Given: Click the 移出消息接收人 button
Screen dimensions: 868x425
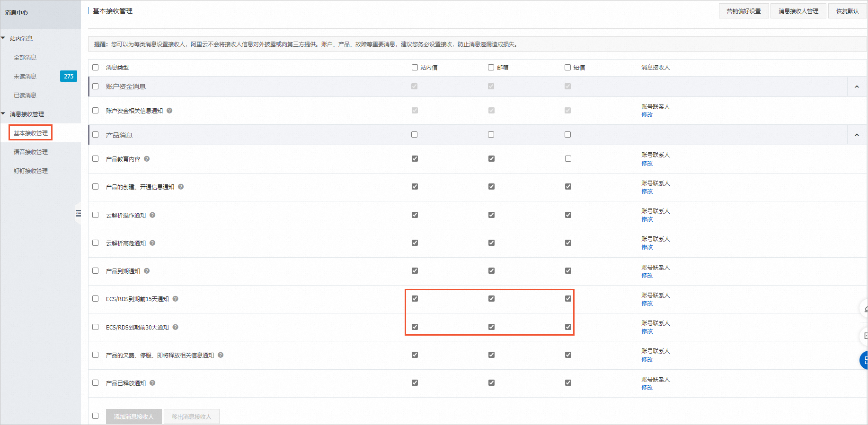Looking at the screenshot, I should [192, 416].
